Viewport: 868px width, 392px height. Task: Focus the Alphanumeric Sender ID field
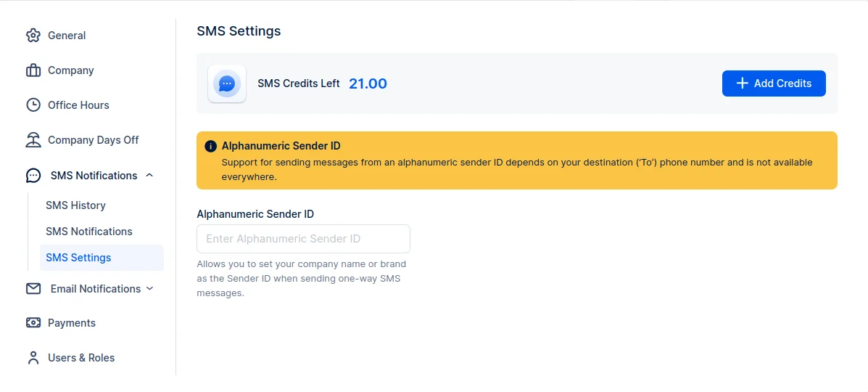click(303, 239)
